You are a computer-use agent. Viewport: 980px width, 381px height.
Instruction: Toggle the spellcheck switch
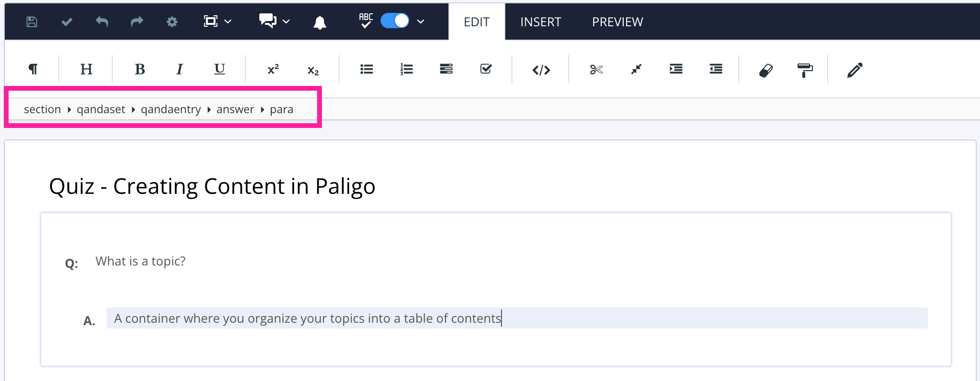395,21
